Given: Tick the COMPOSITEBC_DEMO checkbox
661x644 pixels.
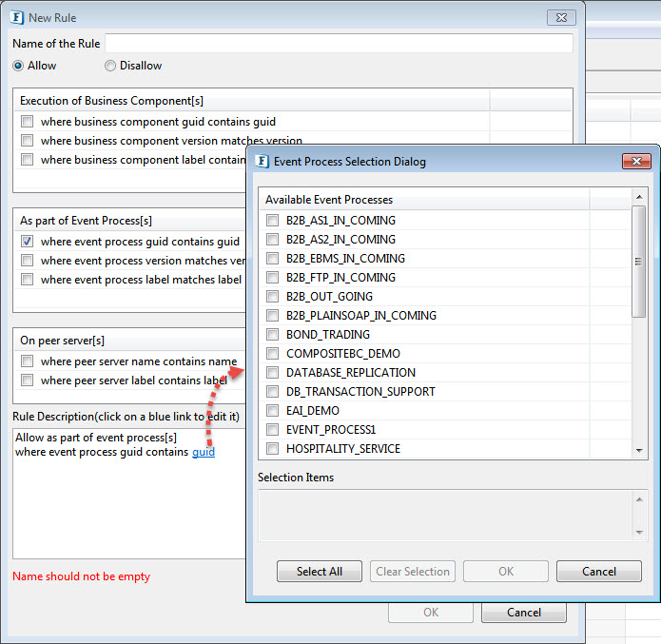Looking at the screenshot, I should coord(272,354).
